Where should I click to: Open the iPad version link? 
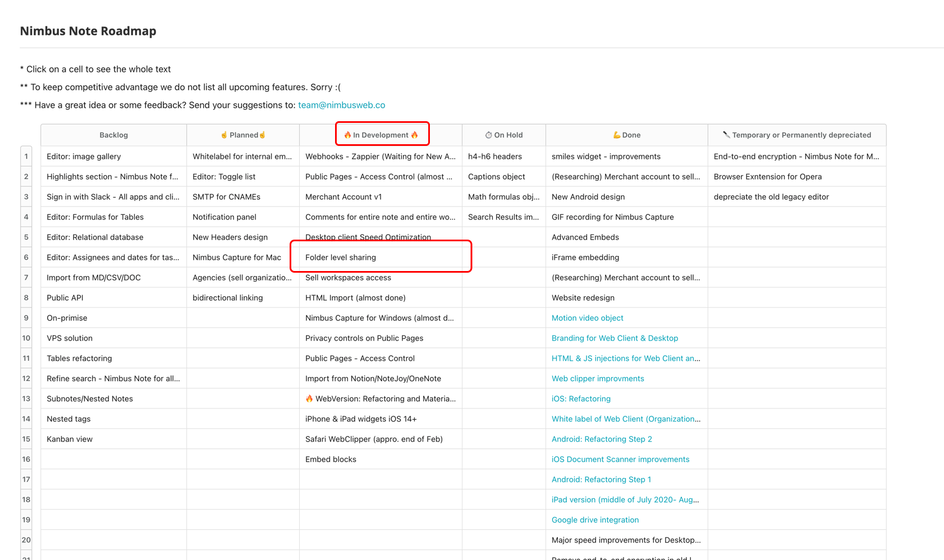point(625,500)
